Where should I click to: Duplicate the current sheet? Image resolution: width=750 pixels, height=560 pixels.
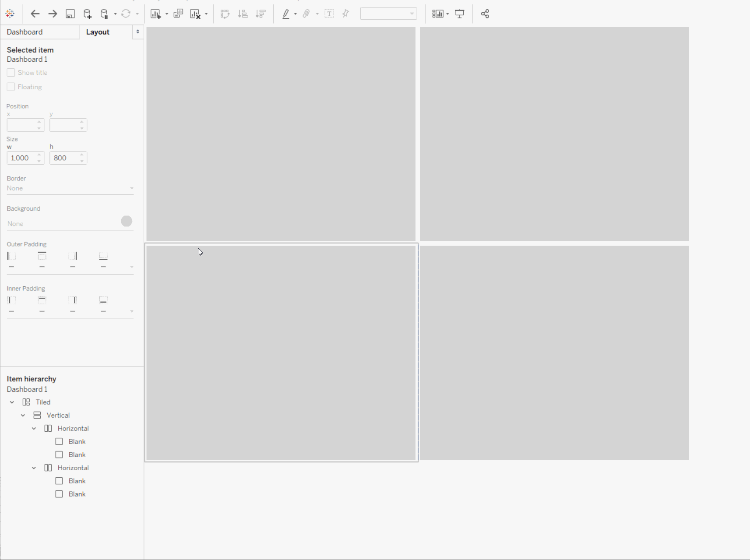click(x=179, y=14)
